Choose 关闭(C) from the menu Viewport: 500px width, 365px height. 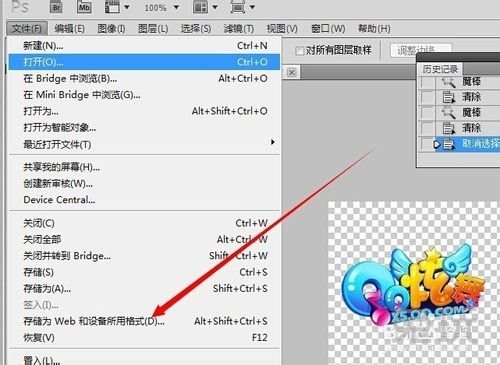pyautogui.click(x=144, y=223)
